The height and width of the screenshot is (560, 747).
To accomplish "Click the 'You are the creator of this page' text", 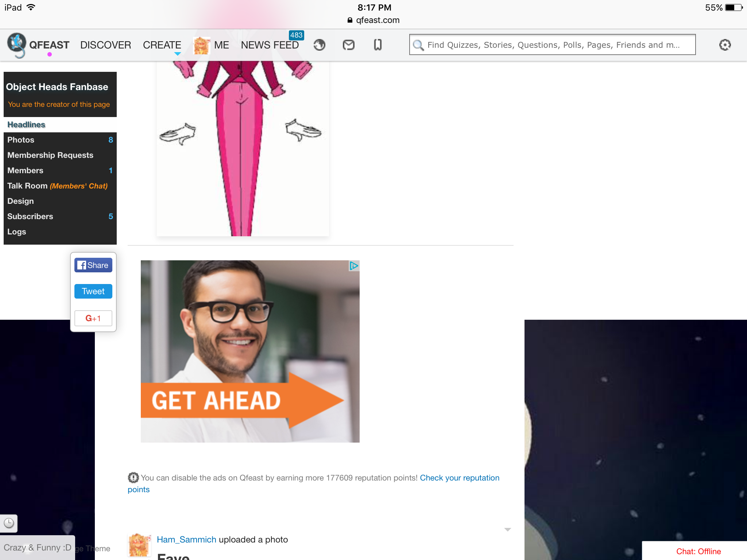I will [59, 104].
